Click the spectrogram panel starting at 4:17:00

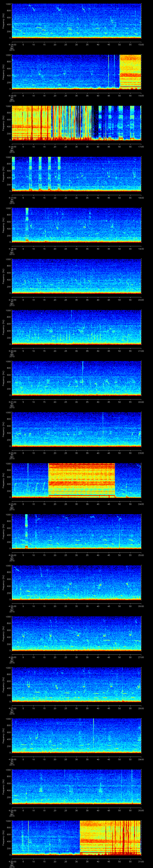pos(77,174)
